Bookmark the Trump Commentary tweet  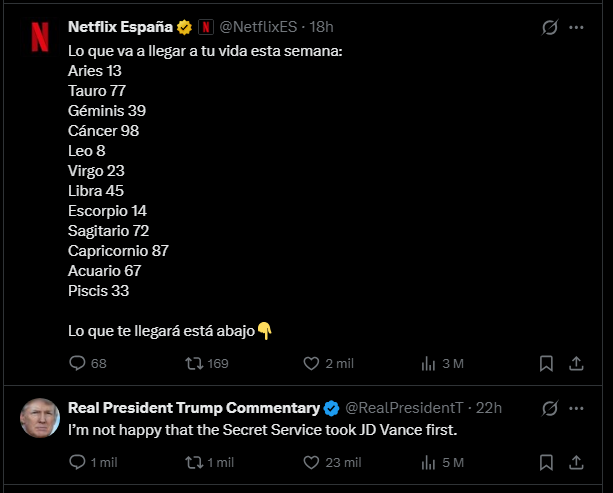[x=546, y=463]
